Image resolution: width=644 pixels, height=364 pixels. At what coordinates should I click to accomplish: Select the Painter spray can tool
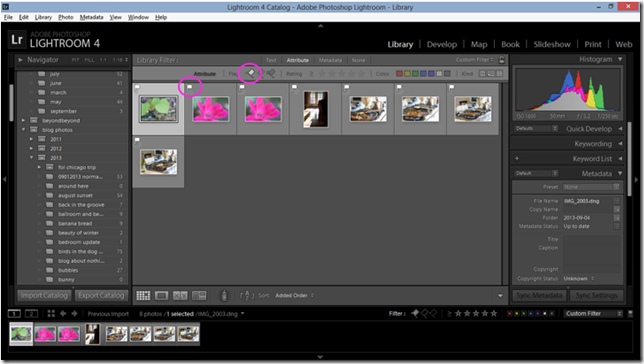[224, 295]
